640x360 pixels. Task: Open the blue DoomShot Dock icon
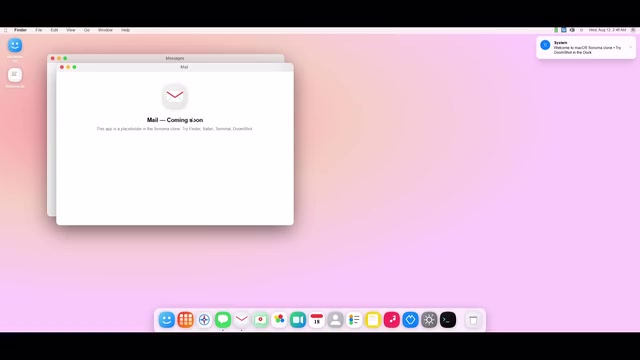point(411,320)
